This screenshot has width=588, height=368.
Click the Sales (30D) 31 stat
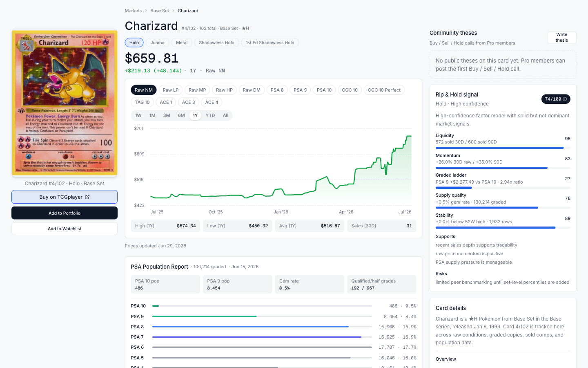(382, 226)
